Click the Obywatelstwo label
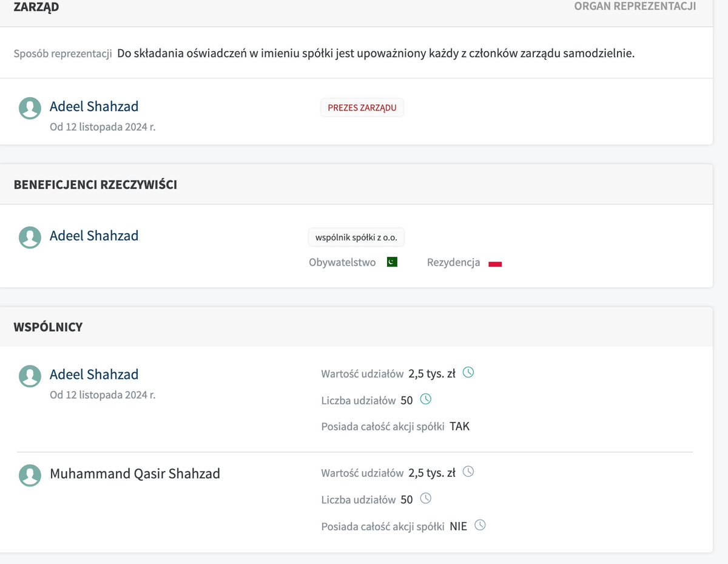The image size is (728, 564). click(x=342, y=263)
